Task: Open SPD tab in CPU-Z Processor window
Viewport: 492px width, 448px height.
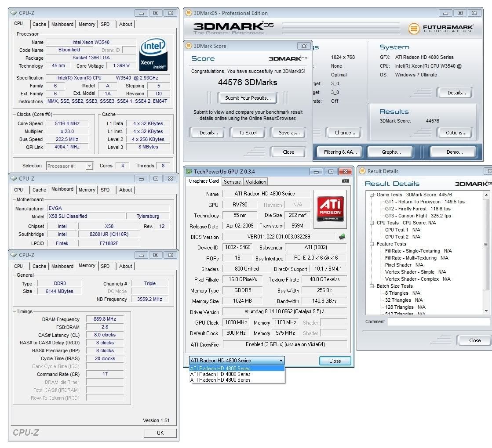Action: pyautogui.click(x=105, y=24)
